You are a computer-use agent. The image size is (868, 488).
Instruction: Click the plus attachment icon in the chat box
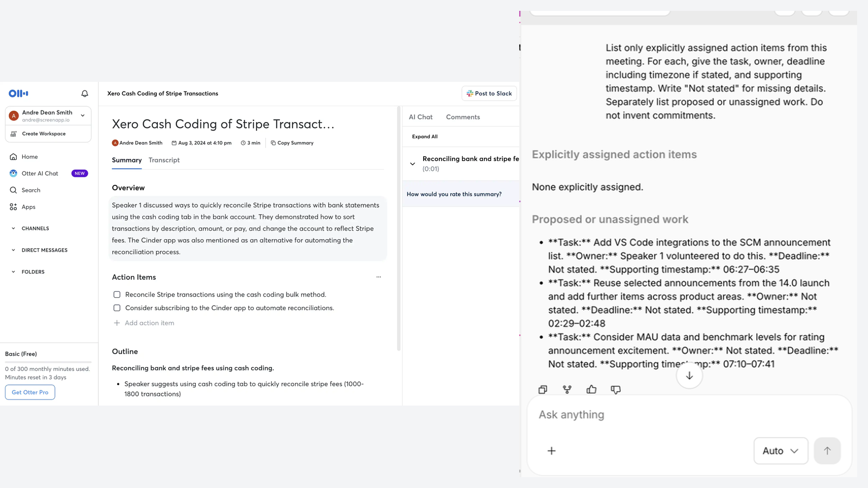click(551, 451)
